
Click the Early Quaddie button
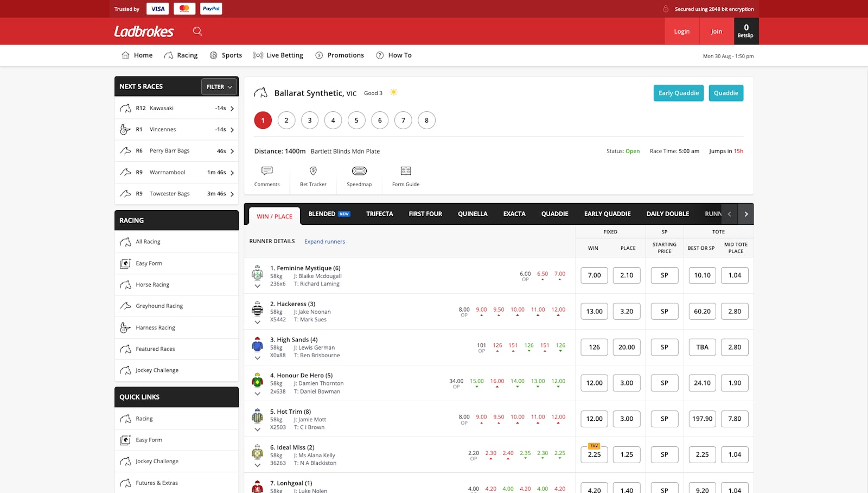point(678,93)
